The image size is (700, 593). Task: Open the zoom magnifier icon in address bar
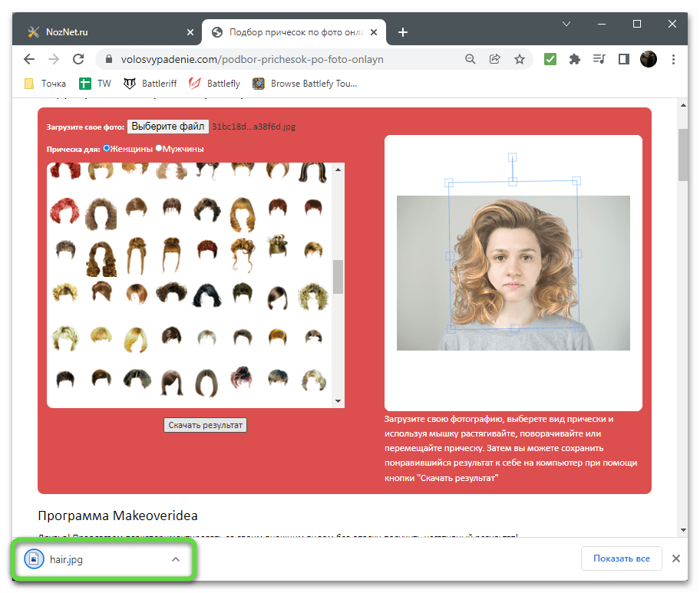(471, 59)
